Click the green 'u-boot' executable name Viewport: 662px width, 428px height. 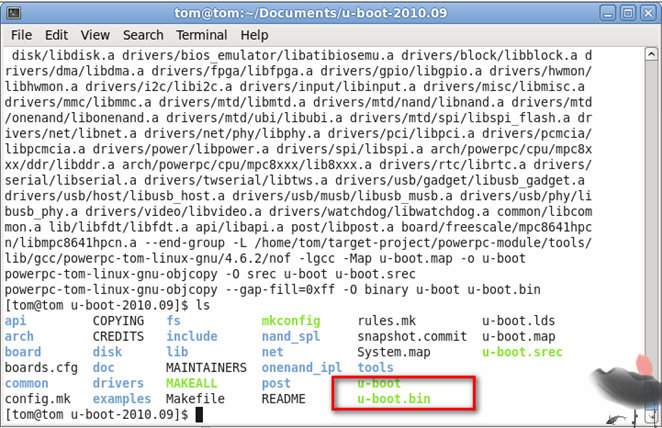379,383
